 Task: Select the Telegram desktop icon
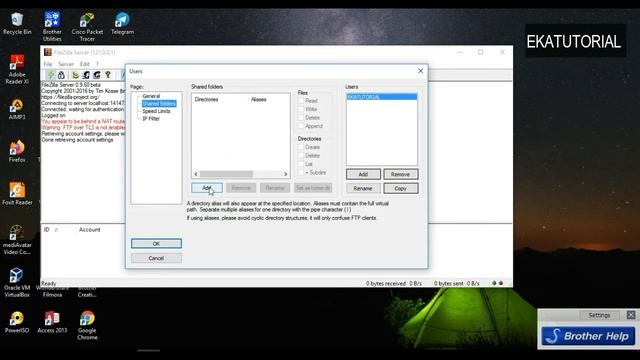(x=122, y=24)
